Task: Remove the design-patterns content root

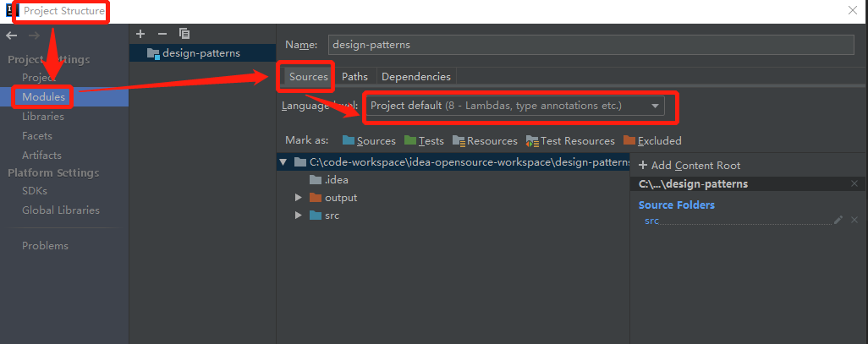Action: (x=854, y=183)
